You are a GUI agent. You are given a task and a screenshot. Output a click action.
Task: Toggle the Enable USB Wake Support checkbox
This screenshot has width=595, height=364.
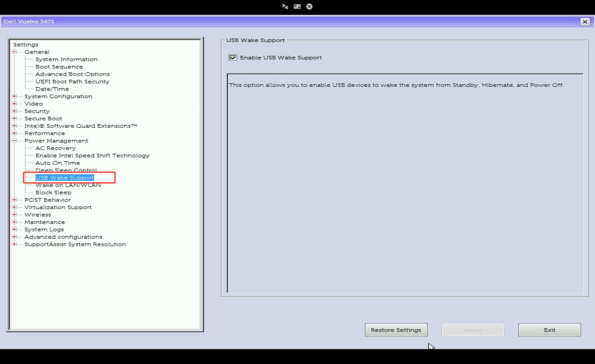pyautogui.click(x=232, y=58)
